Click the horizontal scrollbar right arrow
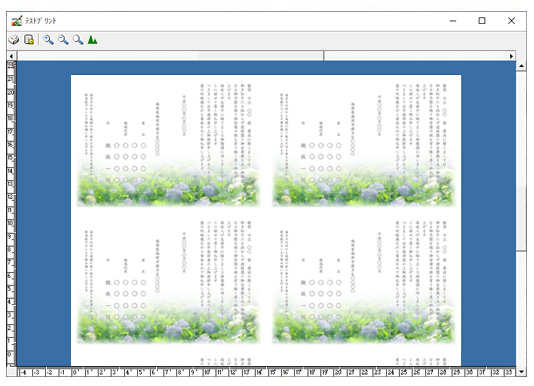Image resolution: width=534 pixels, height=386 pixels. click(511, 56)
